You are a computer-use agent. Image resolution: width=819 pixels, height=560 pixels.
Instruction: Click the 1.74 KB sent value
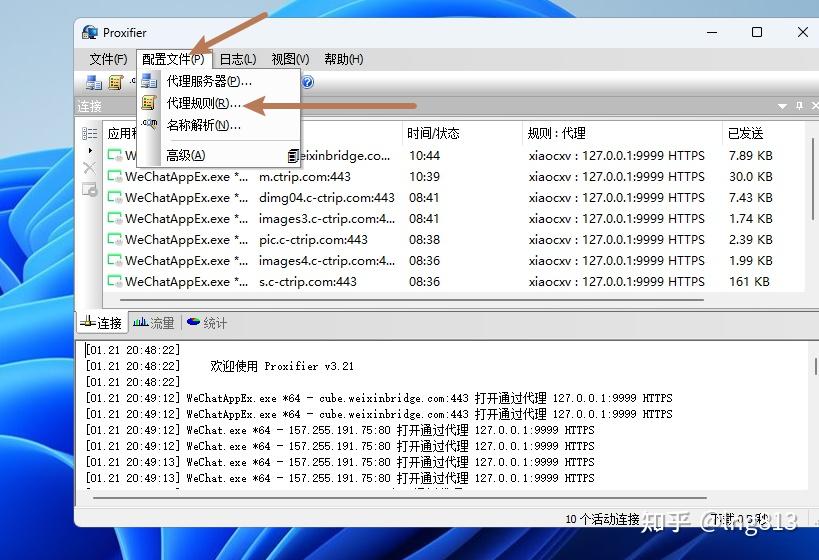(x=751, y=218)
